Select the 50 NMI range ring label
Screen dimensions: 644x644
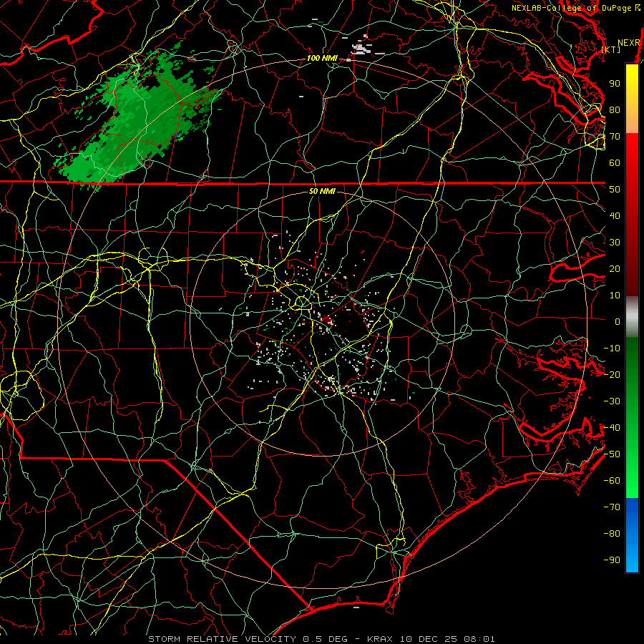tap(321, 191)
